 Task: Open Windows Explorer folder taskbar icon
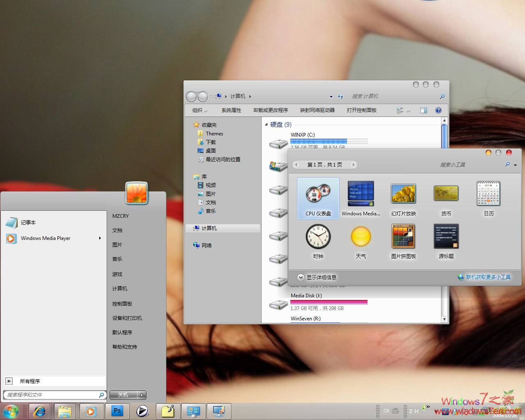[64, 411]
